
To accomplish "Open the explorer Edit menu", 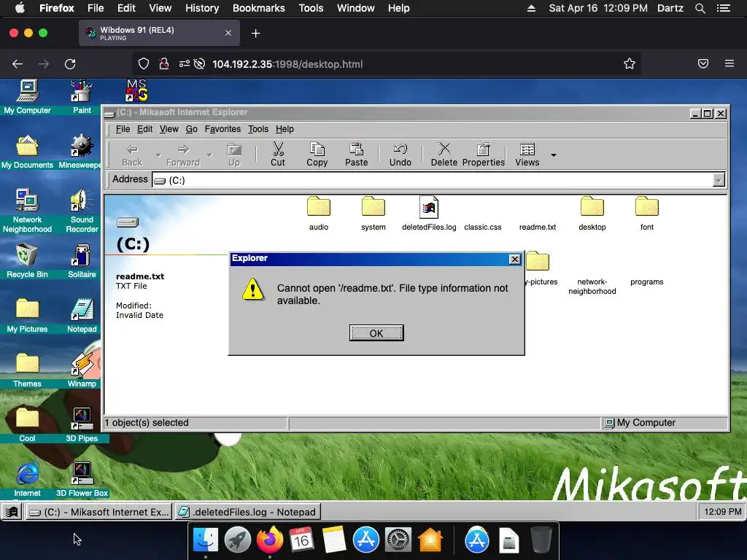I will click(145, 129).
